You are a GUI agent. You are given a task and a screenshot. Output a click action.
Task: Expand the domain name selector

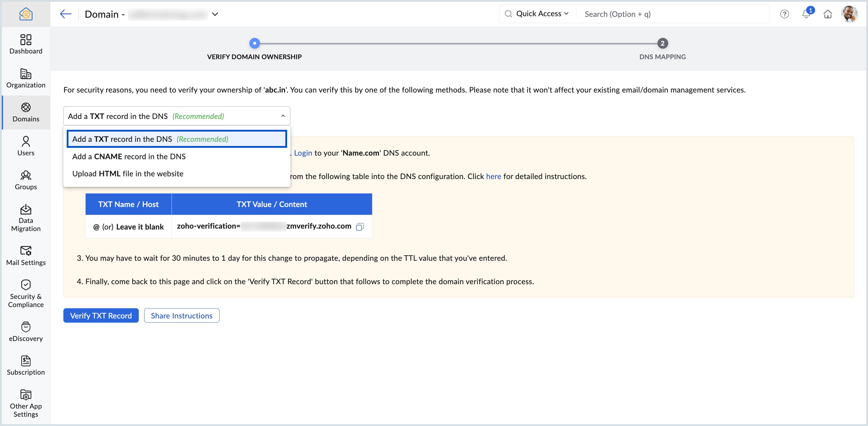tap(215, 14)
